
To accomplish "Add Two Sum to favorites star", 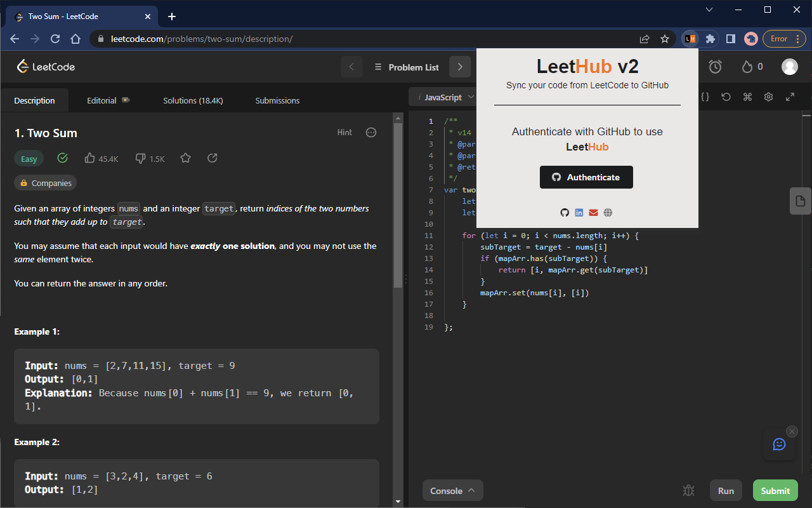I will (185, 158).
